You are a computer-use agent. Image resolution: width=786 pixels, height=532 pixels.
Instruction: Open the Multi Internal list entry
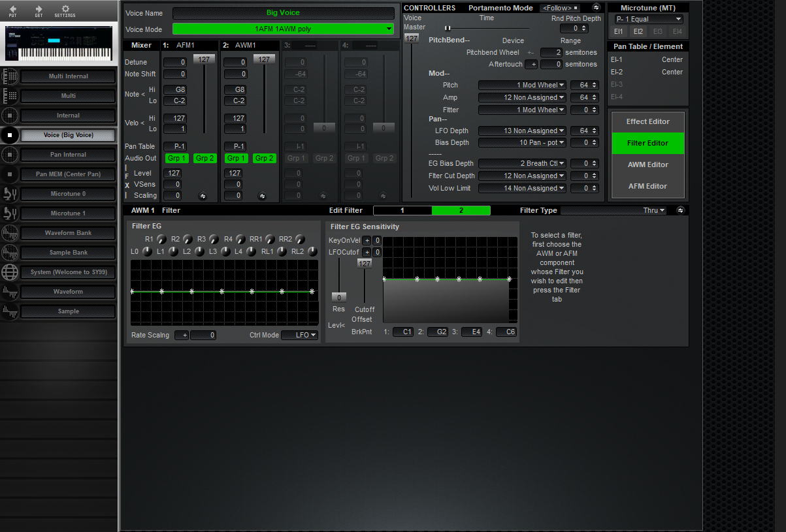point(69,76)
